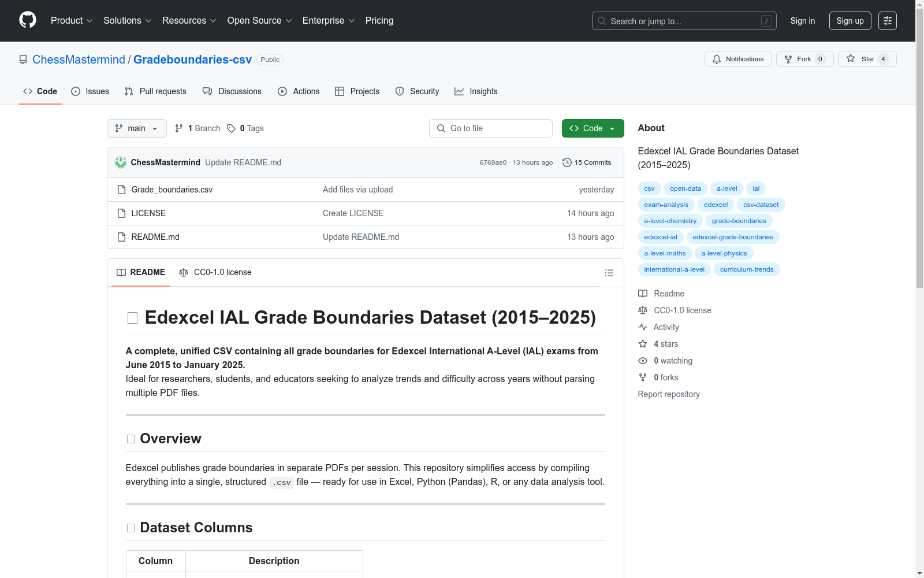Expand the Enterprise menu
Image resolution: width=924 pixels, height=578 pixels.
329,20
